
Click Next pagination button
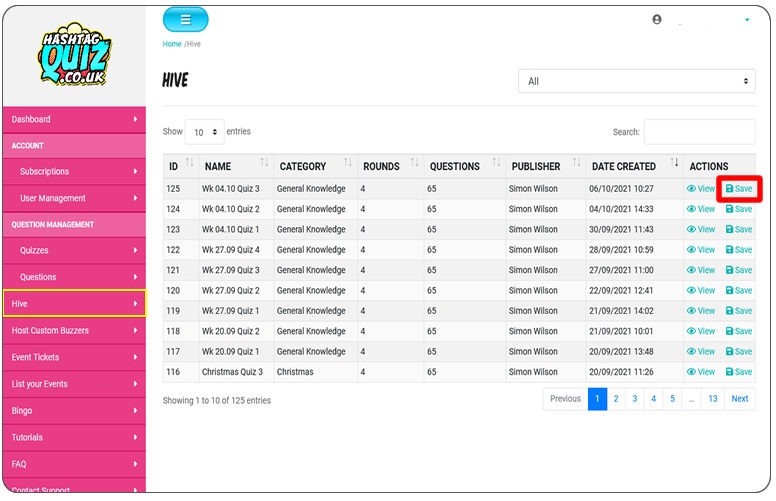coord(740,399)
